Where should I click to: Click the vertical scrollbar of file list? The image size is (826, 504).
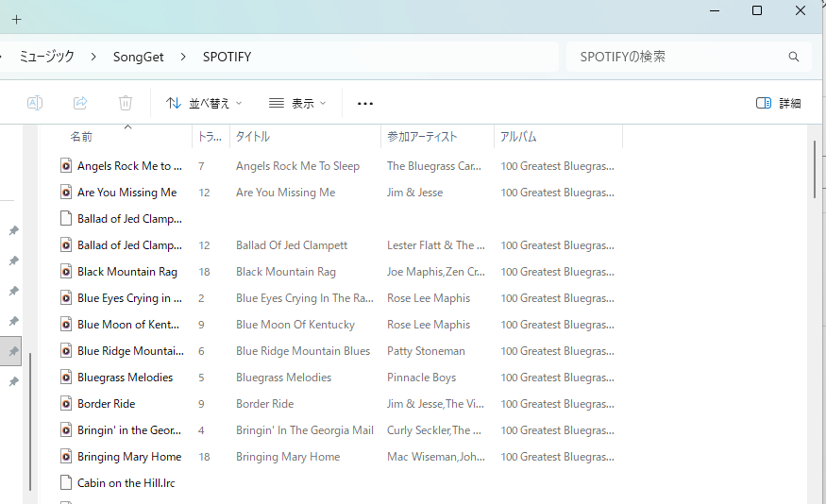pos(815,170)
